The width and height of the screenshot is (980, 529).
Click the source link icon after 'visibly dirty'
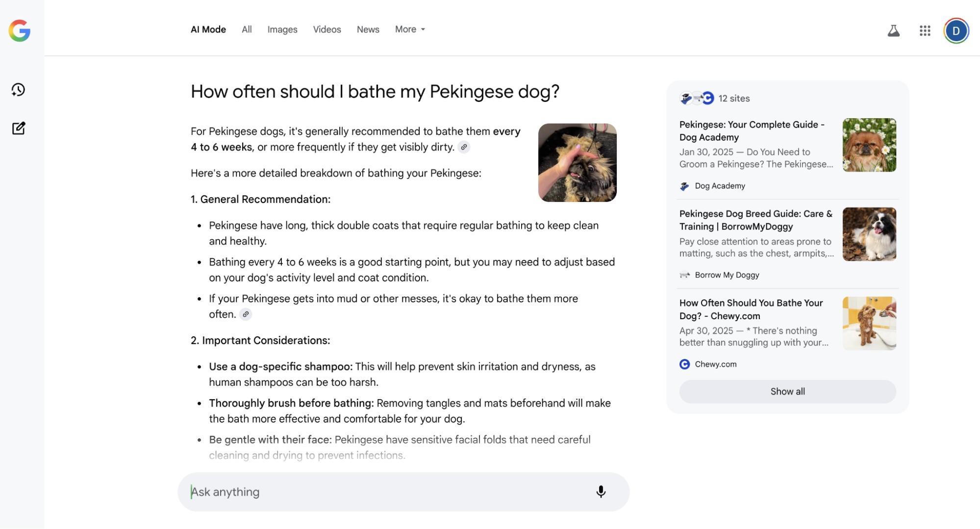click(464, 147)
